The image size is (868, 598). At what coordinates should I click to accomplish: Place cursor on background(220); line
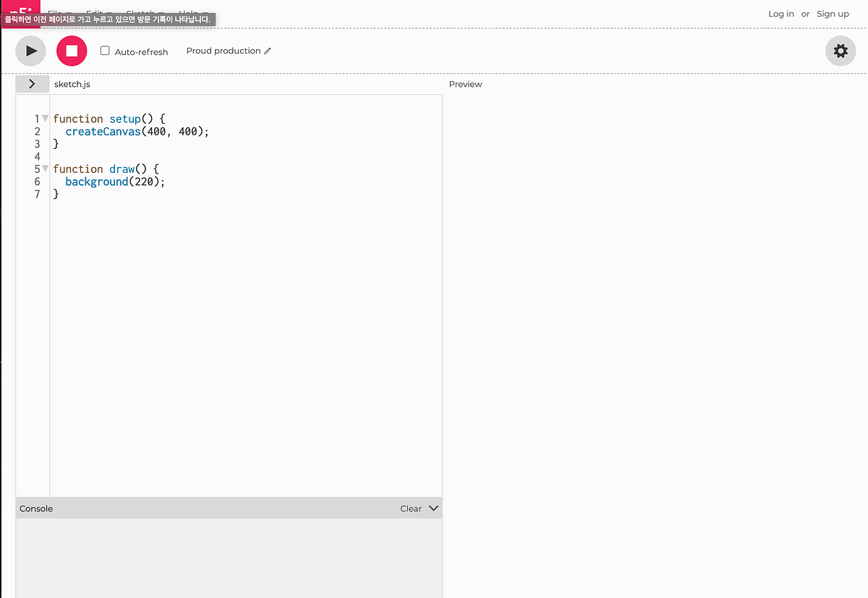pyautogui.click(x=115, y=181)
